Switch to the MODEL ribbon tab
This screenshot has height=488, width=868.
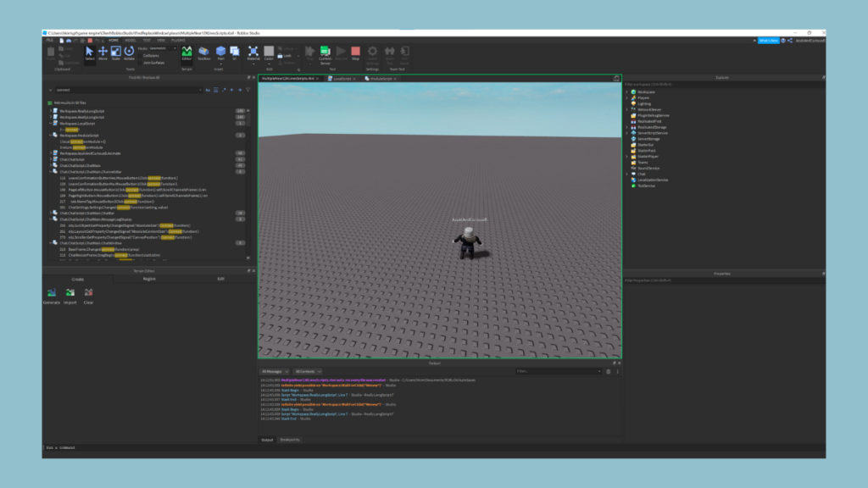coord(131,40)
